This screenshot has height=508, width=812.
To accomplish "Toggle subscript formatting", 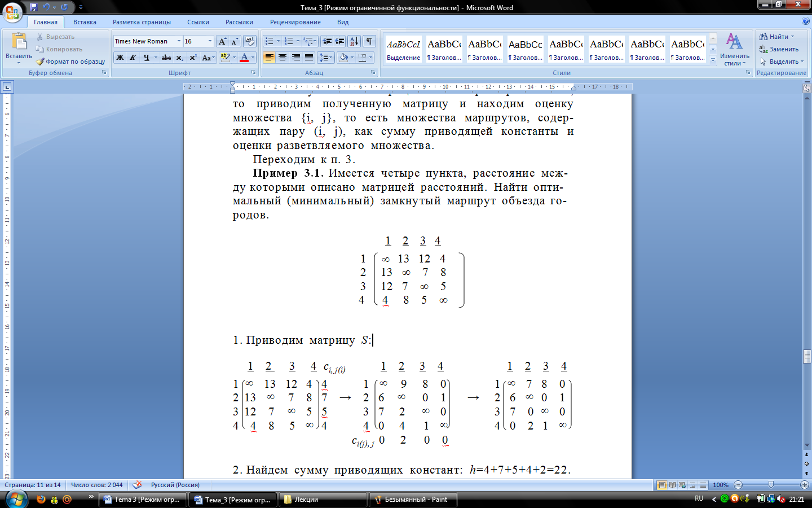I will (179, 58).
